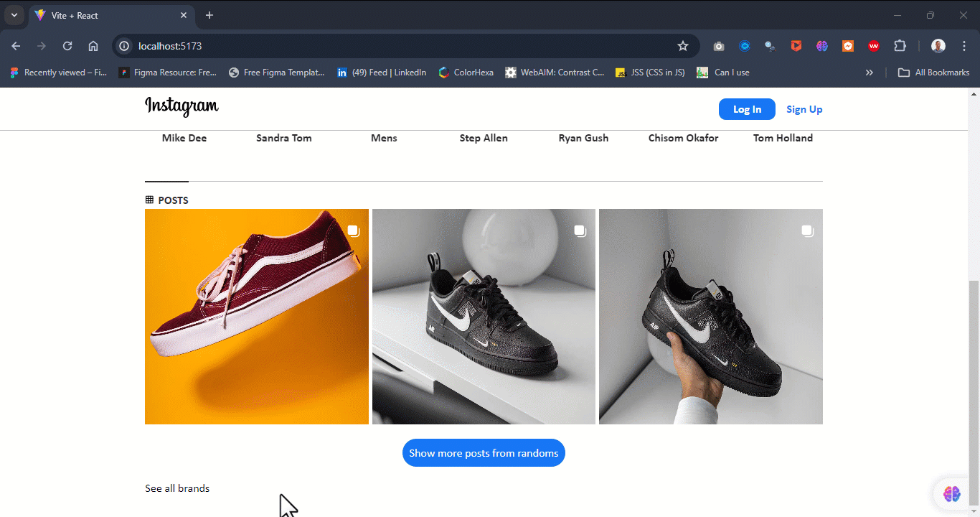Open the maroon sneaker on orange post
Viewport: 980px width, 517px height.
257,317
